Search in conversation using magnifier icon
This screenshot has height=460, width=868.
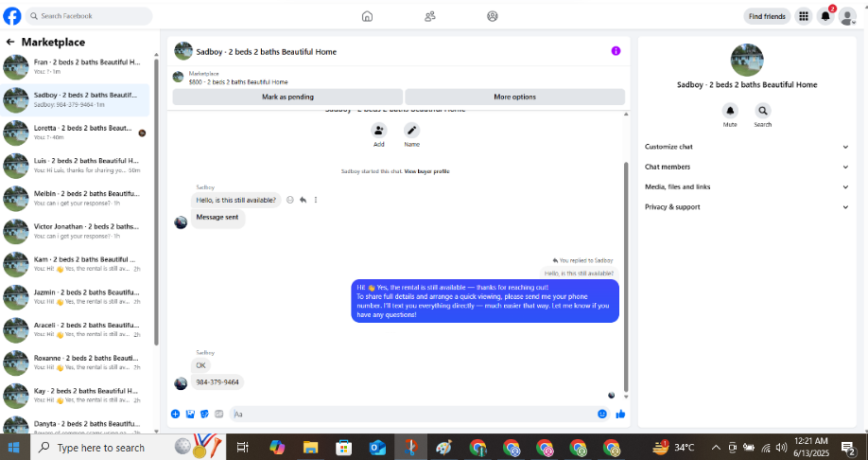click(x=763, y=111)
